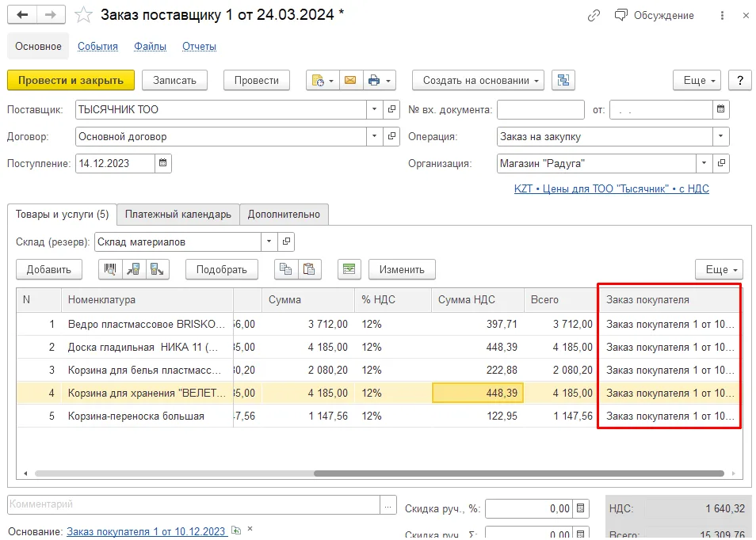Viewport: 756px width, 540px height.
Task: Paste rows with the clipboard icon in the table toolbar
Action: tap(309, 269)
